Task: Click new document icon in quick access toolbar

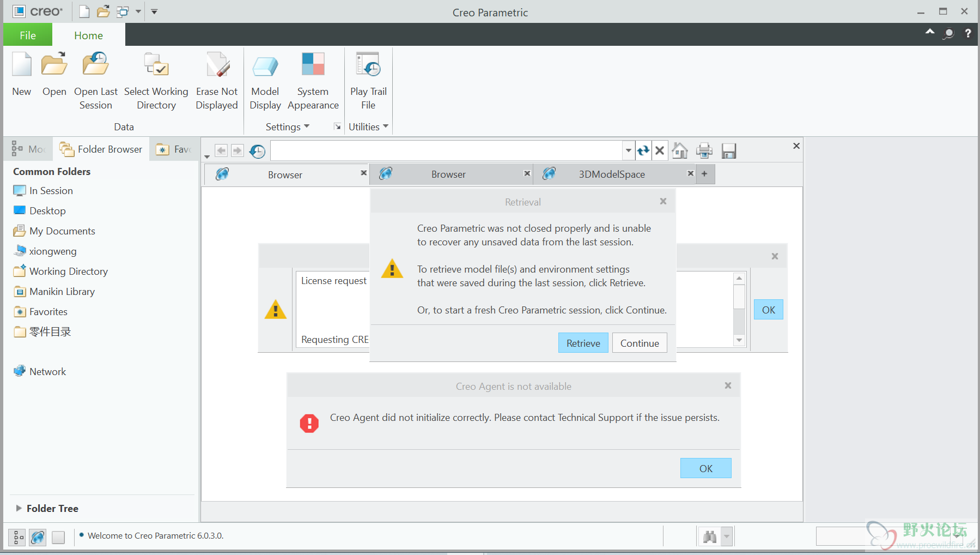Action: tap(84, 11)
